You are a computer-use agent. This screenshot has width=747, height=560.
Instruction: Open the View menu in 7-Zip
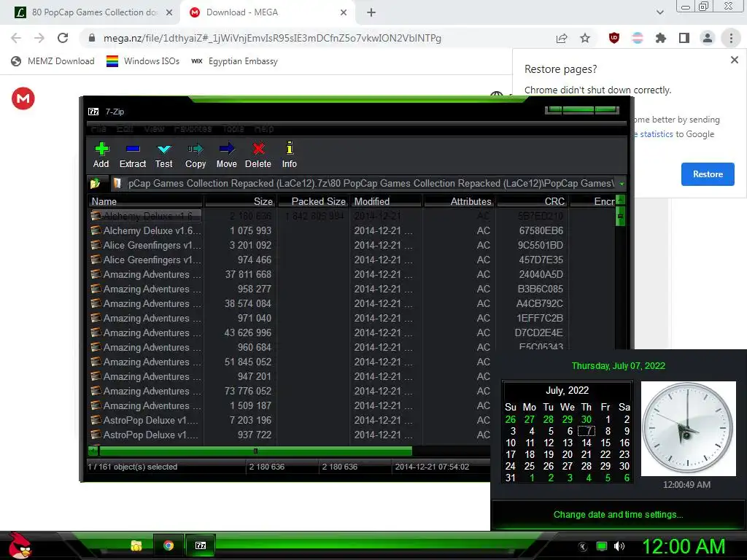point(154,128)
